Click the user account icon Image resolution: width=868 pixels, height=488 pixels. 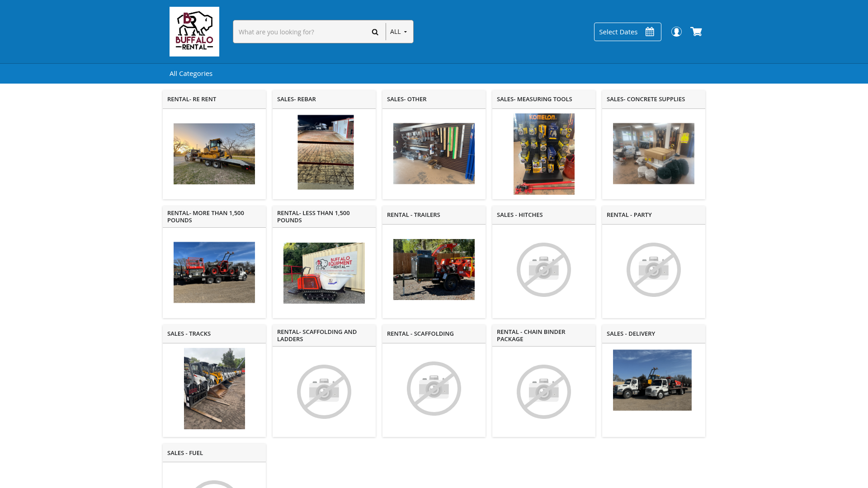point(676,32)
